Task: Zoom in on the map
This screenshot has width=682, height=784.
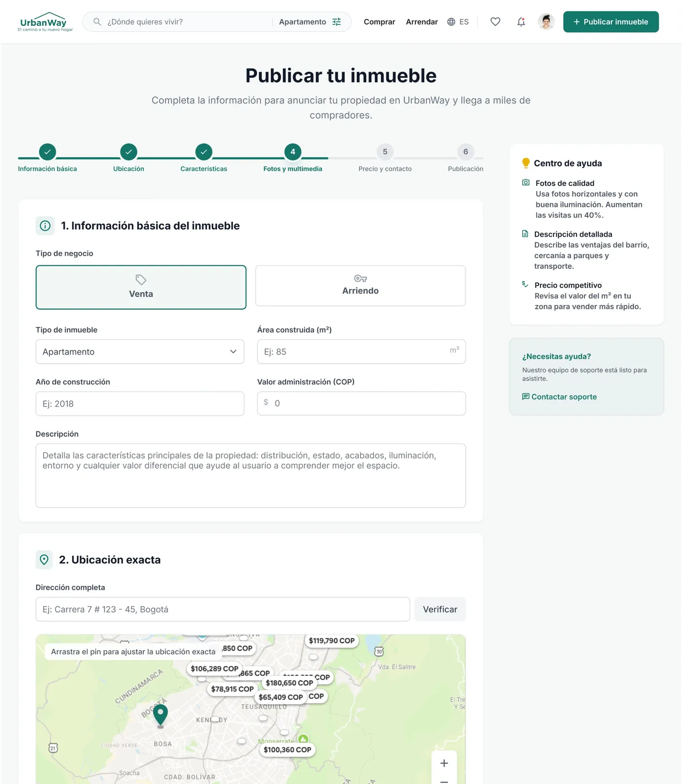Action: 444,764
